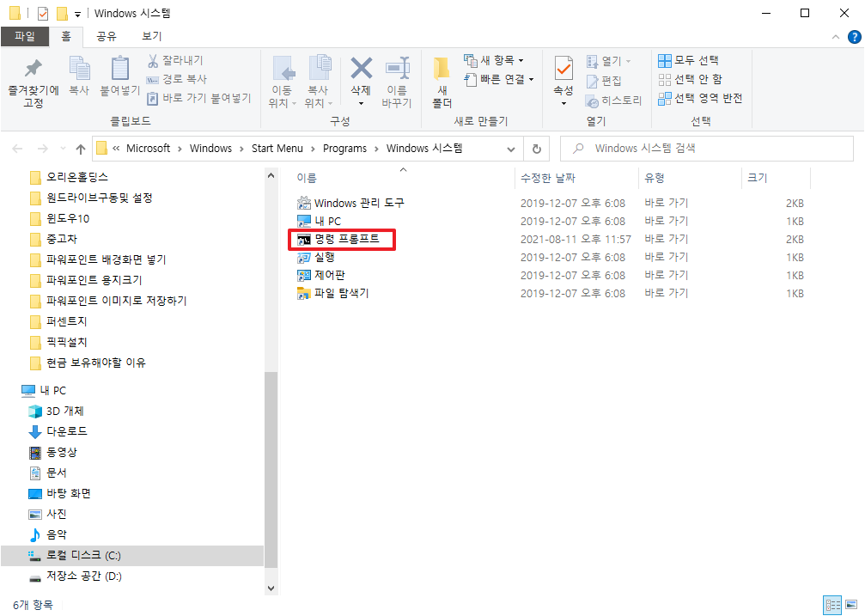Screen dimensions: 865x616
Task: Select the 제어판 (Control Panel) shortcut
Action: [x=321, y=275]
